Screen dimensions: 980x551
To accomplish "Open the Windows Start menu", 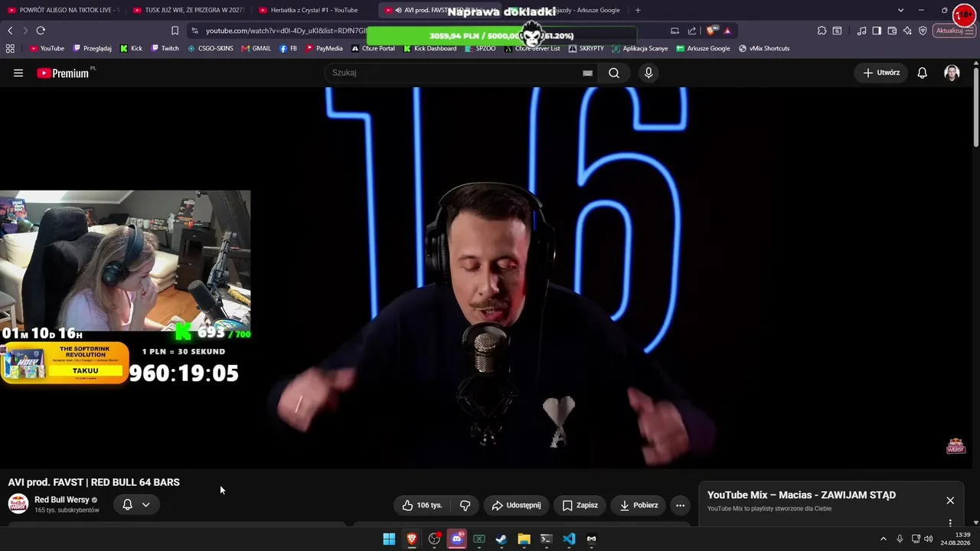I will (389, 539).
